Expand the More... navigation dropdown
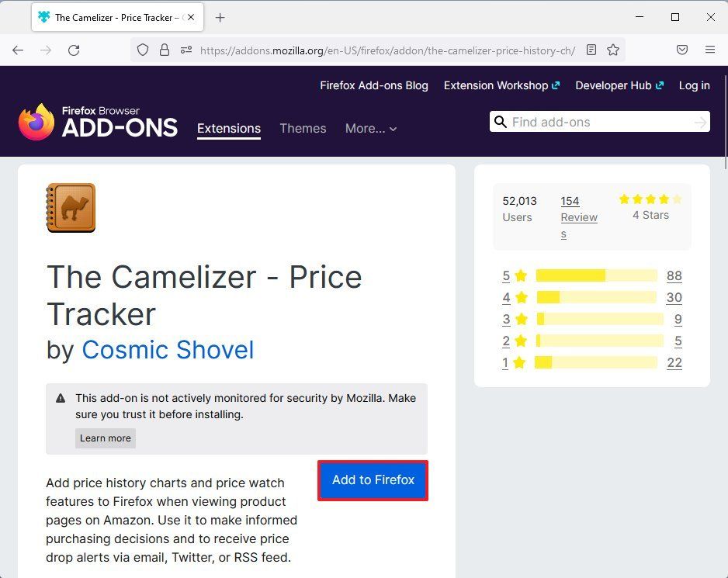 pyautogui.click(x=371, y=129)
